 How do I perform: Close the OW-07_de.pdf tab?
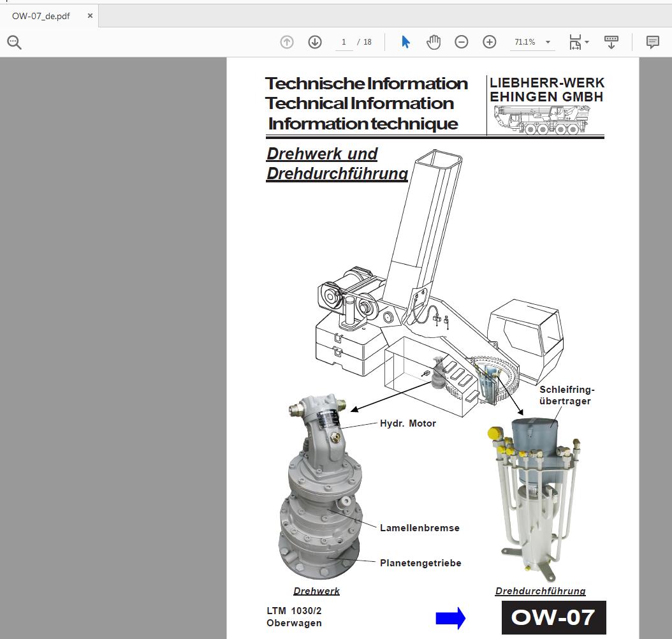click(90, 16)
